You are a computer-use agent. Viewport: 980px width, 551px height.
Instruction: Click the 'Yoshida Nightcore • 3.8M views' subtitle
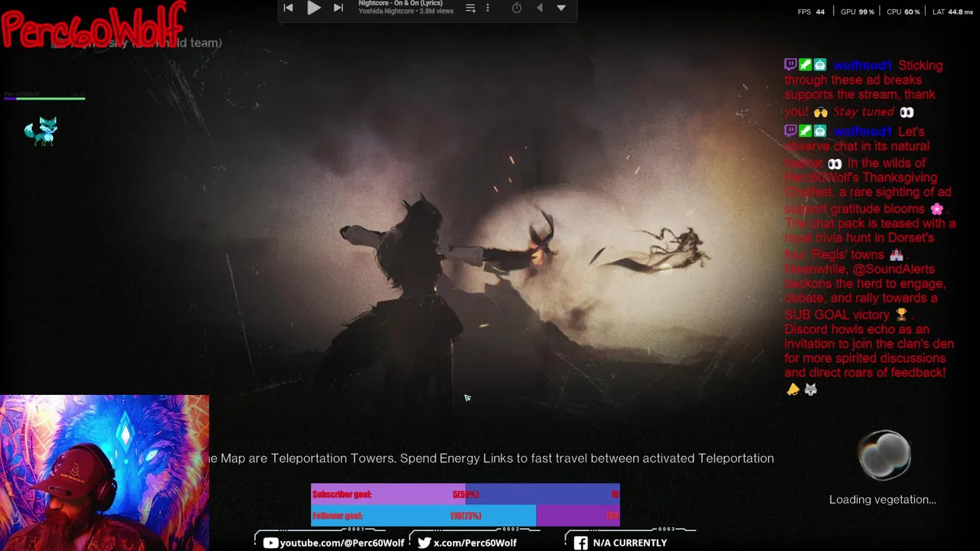click(x=406, y=11)
